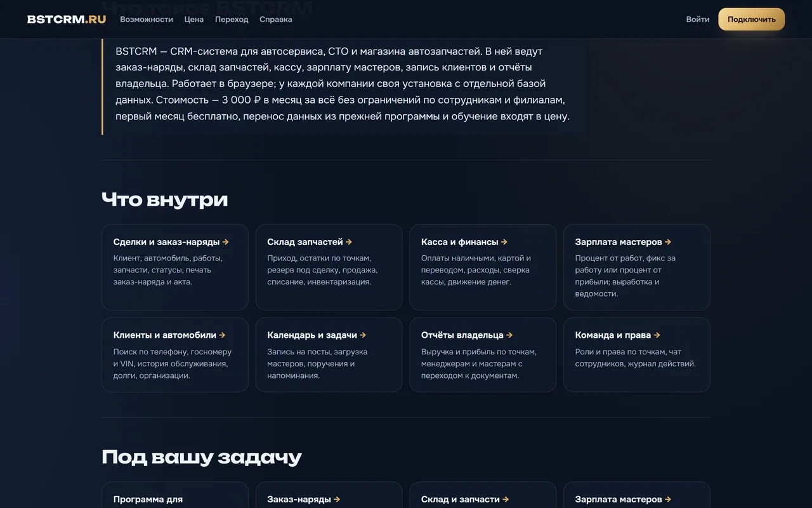Viewport: 812px width, 508px height.
Task: Click the text "Роли и права по точкам"
Action: [636, 358]
